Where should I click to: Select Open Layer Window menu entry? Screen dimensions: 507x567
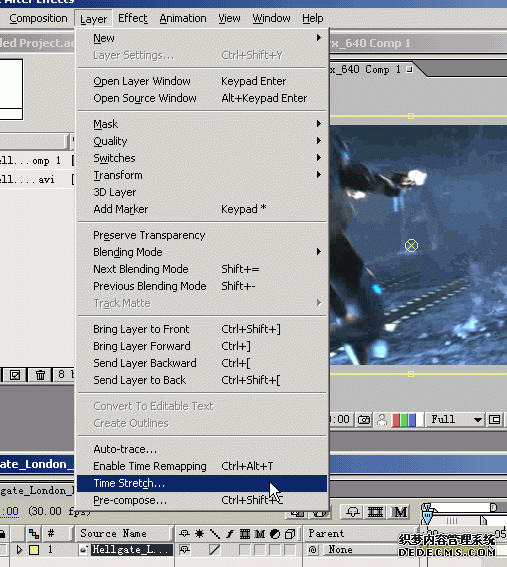(x=202, y=81)
